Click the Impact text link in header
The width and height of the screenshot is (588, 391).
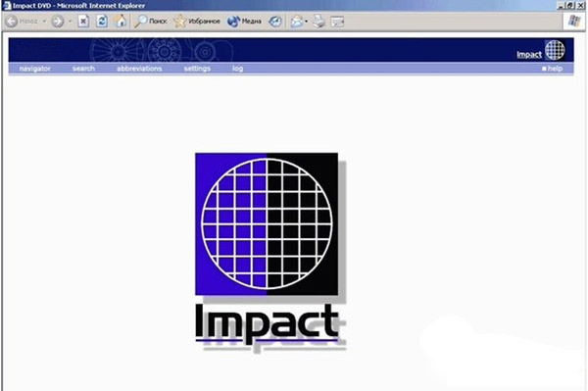coord(529,55)
